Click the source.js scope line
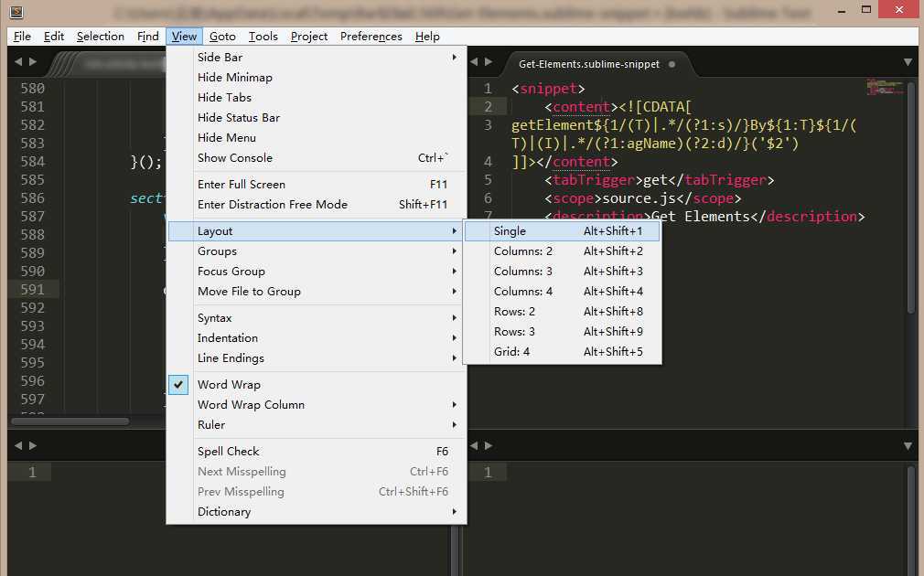This screenshot has height=576, width=924. click(x=642, y=197)
